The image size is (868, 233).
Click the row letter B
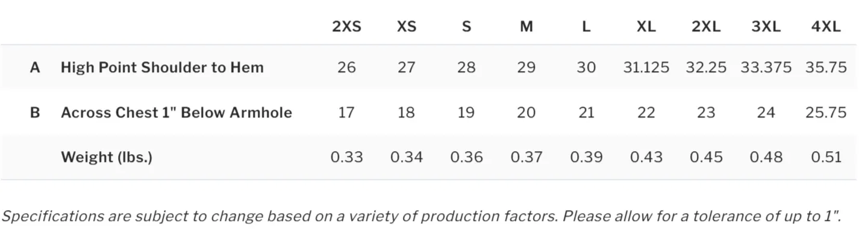pos(35,113)
